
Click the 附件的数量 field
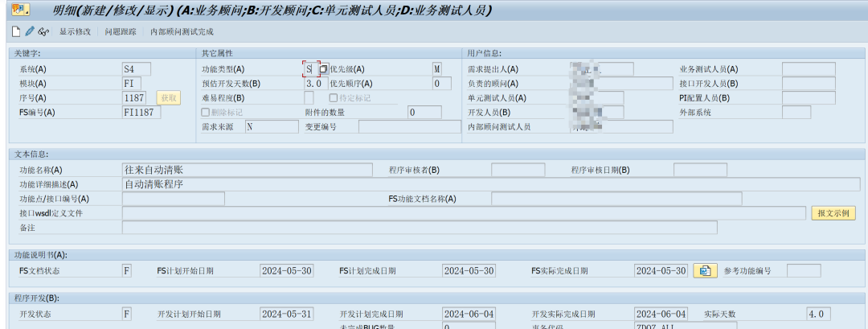pos(424,113)
